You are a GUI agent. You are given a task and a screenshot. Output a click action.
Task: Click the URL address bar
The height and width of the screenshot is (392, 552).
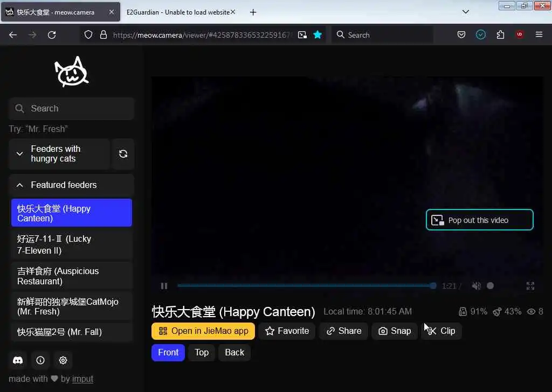[202, 35]
